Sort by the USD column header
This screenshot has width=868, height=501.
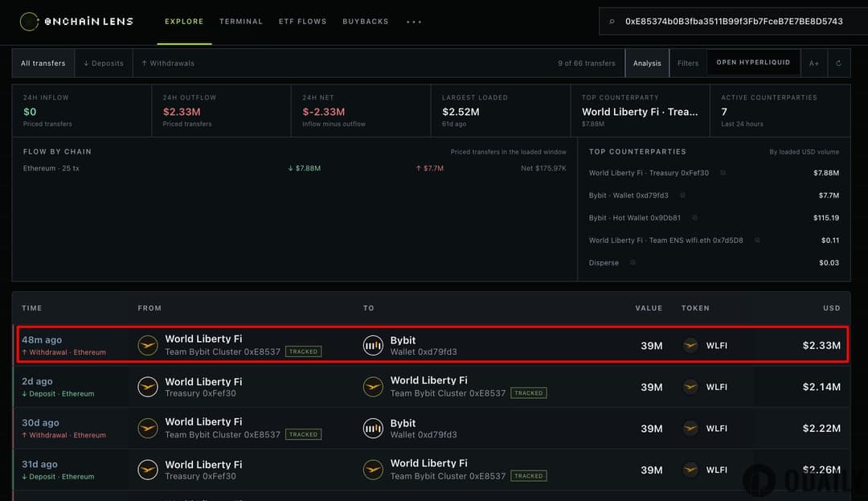pos(832,308)
